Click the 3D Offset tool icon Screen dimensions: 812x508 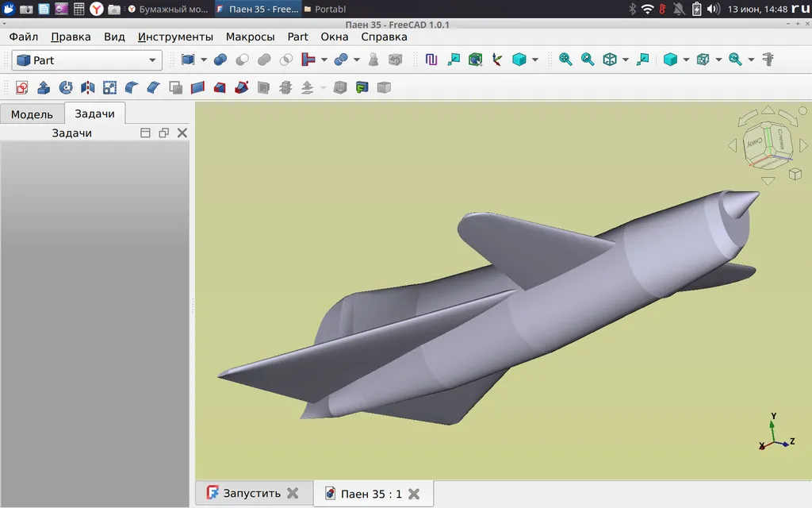point(307,87)
